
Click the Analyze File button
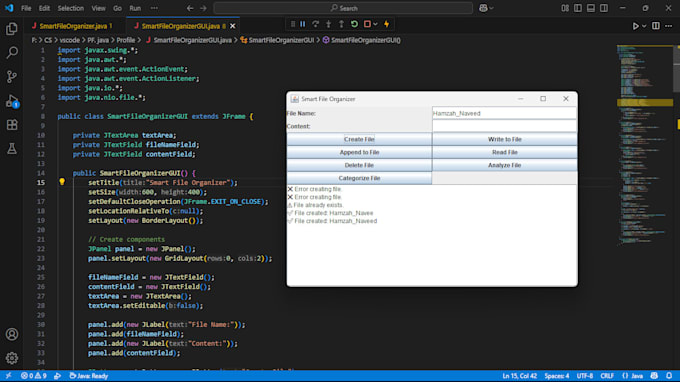tap(504, 165)
